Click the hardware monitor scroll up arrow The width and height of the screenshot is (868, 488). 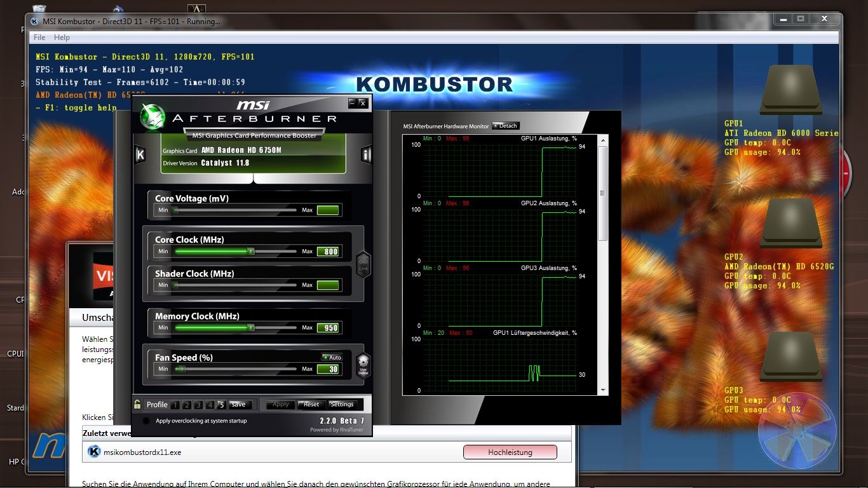pyautogui.click(x=603, y=139)
